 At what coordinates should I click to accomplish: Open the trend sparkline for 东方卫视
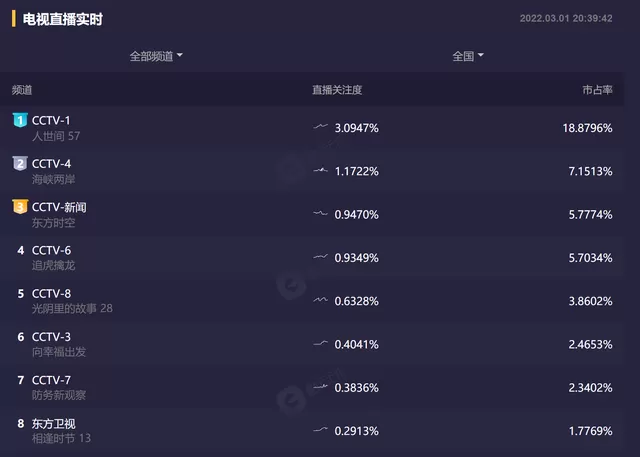(x=321, y=429)
